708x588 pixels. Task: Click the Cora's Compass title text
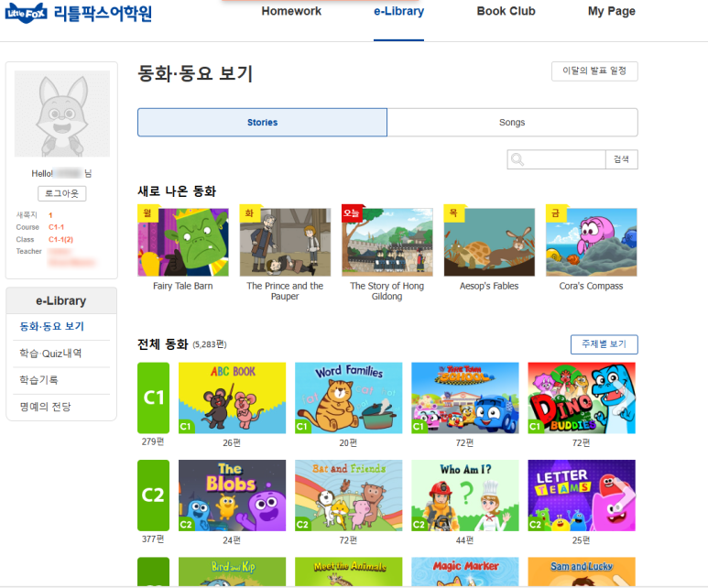(x=591, y=286)
